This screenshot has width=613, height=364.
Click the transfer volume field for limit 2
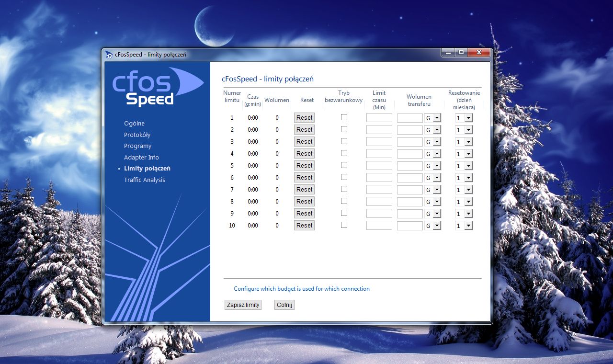tap(410, 130)
